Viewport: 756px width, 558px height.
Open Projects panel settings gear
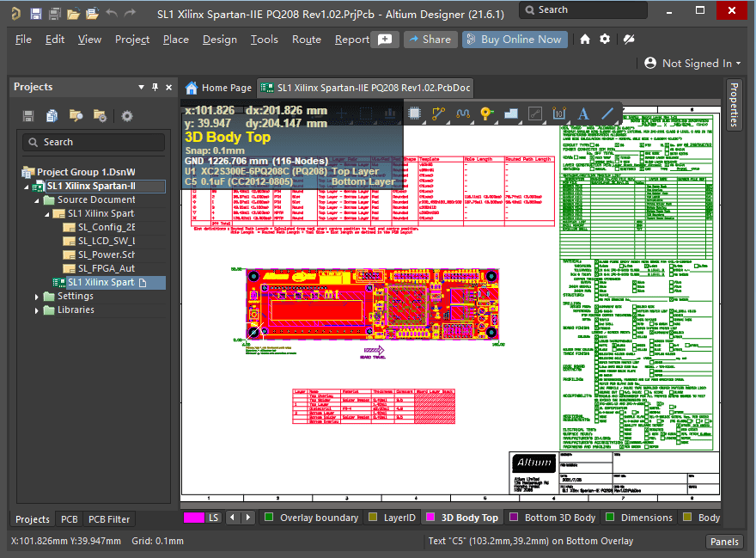tap(127, 116)
